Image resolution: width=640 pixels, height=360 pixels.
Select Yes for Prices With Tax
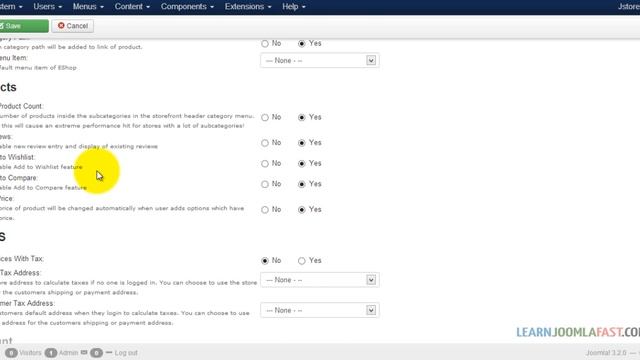[x=302, y=261]
